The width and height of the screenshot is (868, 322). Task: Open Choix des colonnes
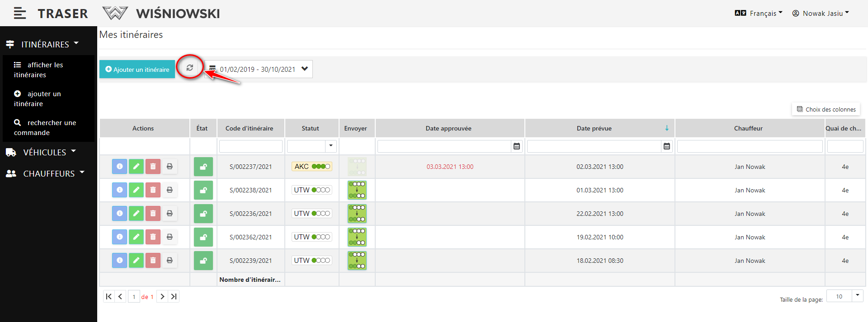pos(826,109)
